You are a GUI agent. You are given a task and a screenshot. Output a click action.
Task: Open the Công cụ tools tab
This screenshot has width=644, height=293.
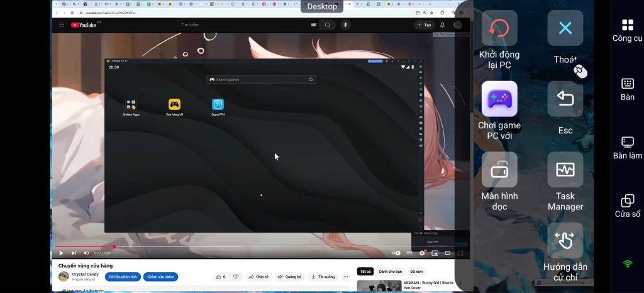pyautogui.click(x=627, y=30)
